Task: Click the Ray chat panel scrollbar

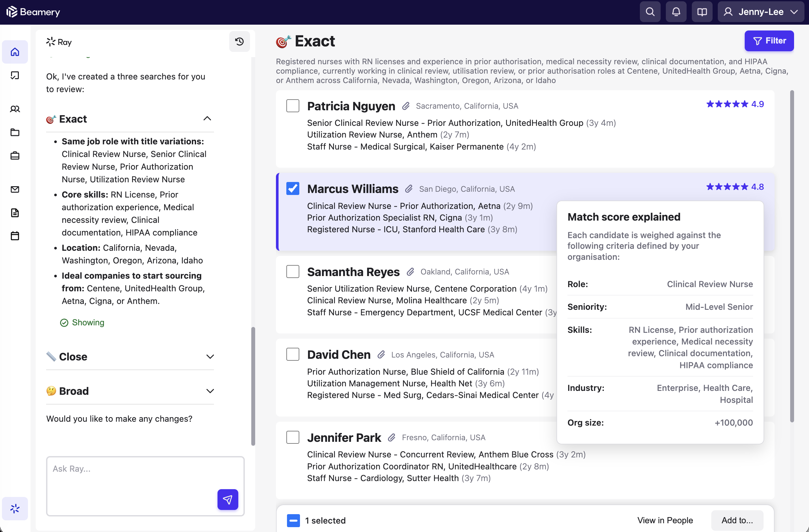Action: point(253,386)
